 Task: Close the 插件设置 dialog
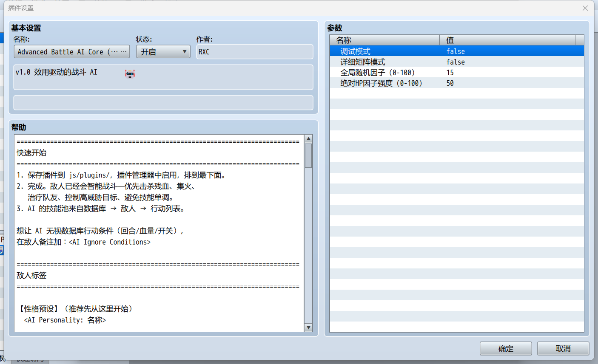pyautogui.click(x=585, y=8)
